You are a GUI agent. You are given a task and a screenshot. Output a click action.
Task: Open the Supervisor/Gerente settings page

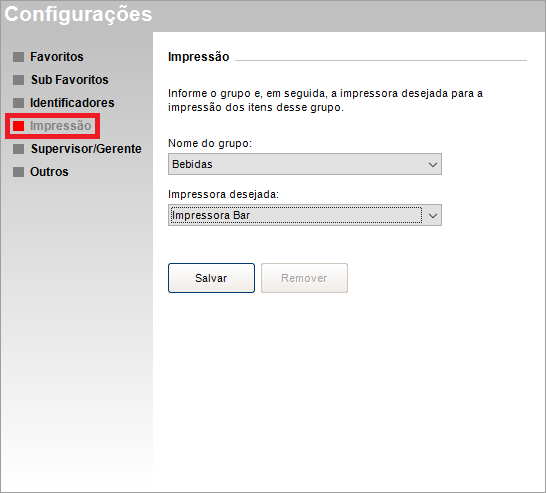(x=86, y=149)
